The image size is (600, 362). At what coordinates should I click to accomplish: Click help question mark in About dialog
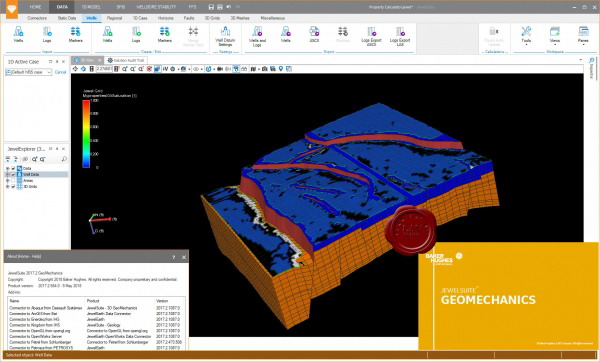[x=173, y=257]
